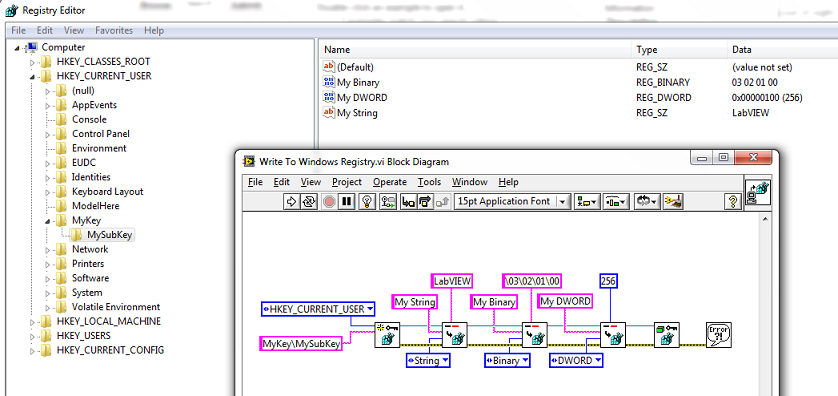Select the (Default) registry value
Viewport: 838px width, 396px height.
point(355,67)
